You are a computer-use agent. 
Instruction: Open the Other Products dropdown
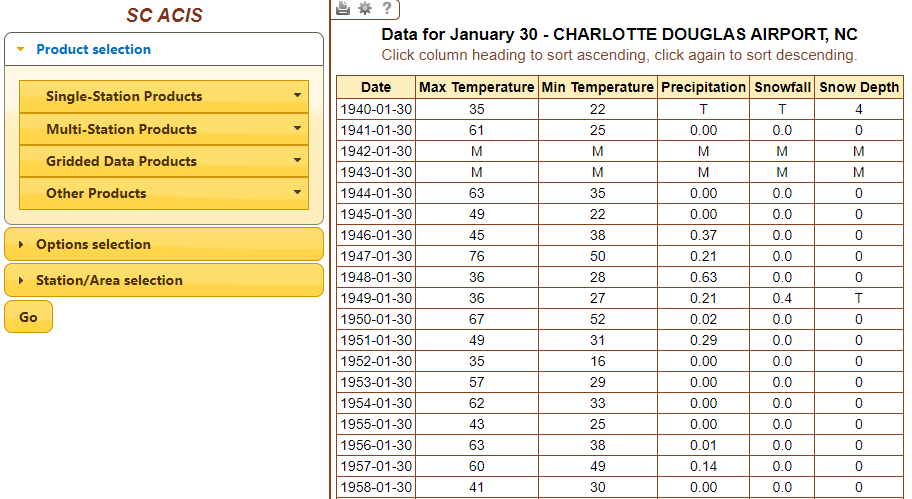coord(164,193)
